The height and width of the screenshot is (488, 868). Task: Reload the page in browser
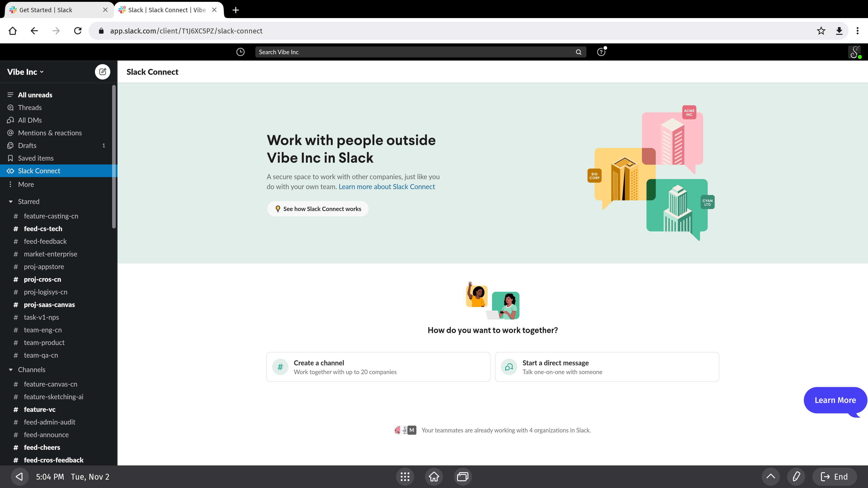tap(78, 31)
